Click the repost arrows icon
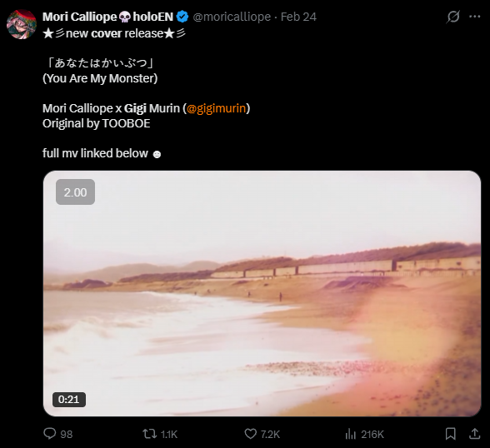 tap(150, 434)
